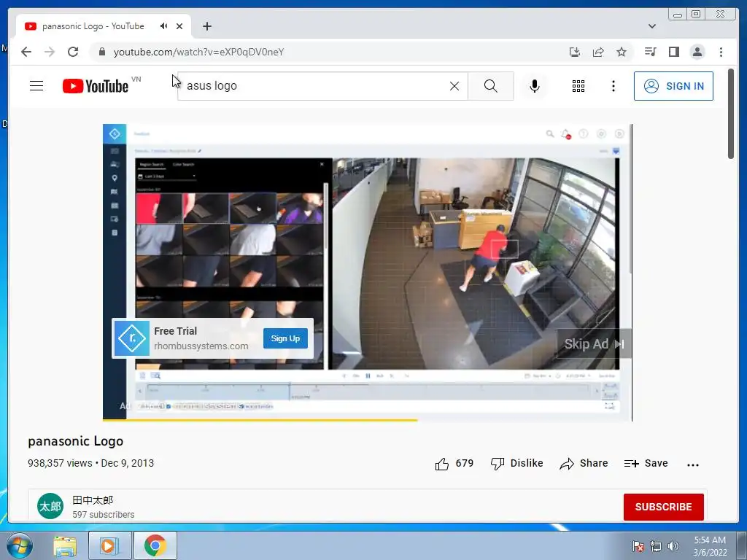The image size is (747, 560).
Task: Like the video with thumbs up
Action: click(454, 463)
